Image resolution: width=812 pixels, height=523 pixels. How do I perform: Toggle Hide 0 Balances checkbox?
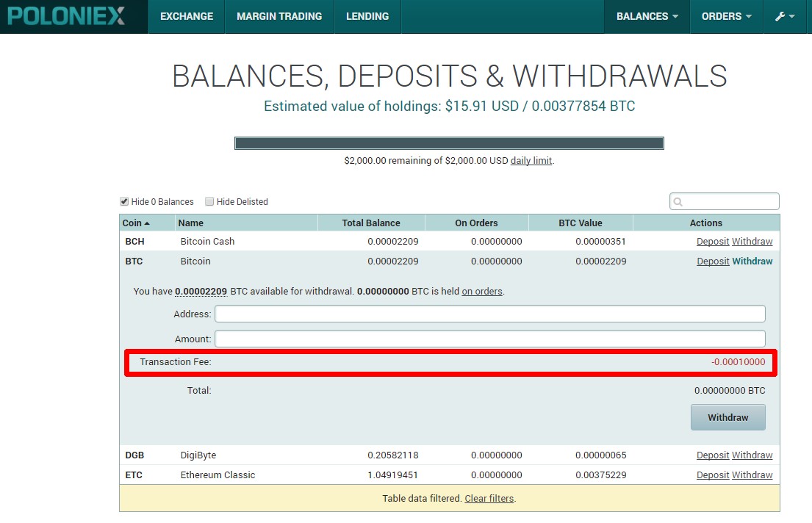(x=124, y=201)
